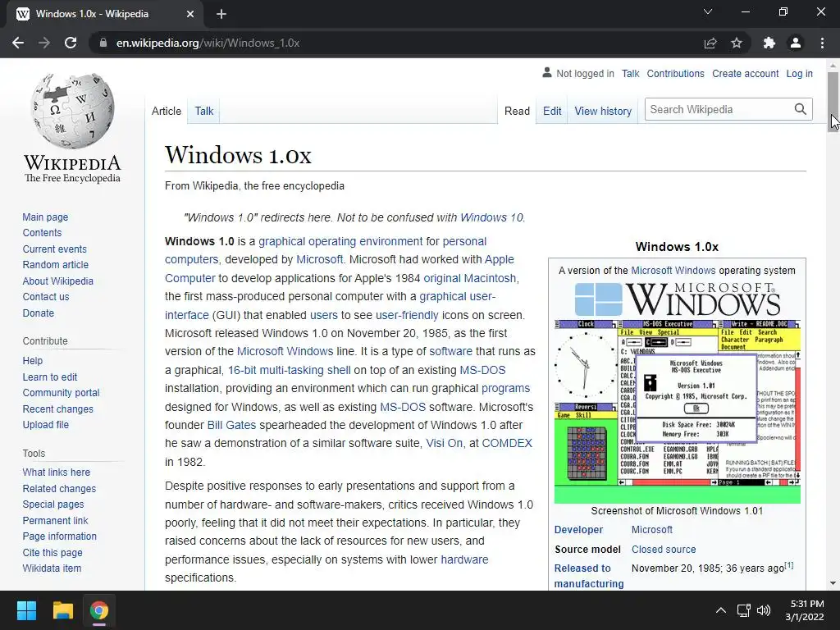Image resolution: width=840 pixels, height=630 pixels.
Task: Go to Main page in sidebar
Action: 46,217
